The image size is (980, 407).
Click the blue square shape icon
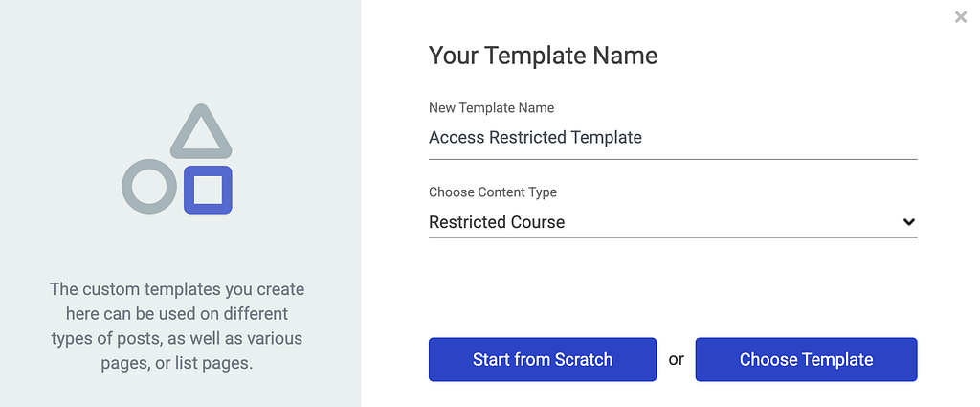click(x=208, y=190)
